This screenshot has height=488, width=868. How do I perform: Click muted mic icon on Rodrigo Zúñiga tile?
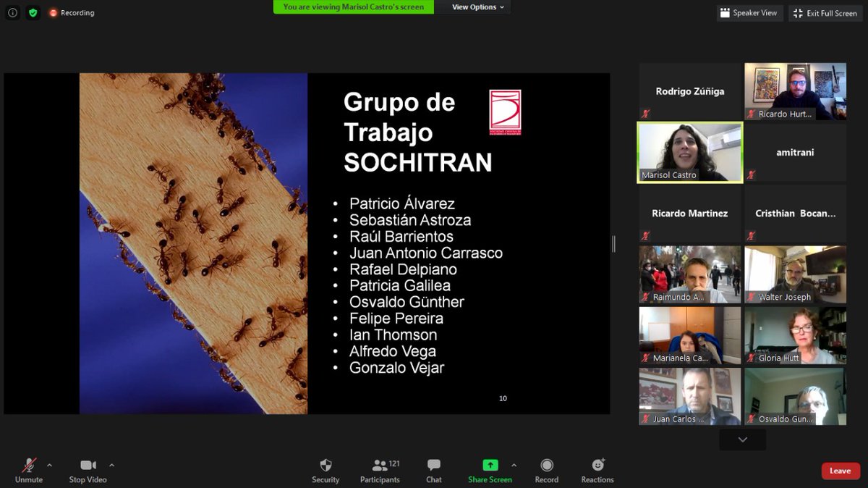[x=645, y=114]
